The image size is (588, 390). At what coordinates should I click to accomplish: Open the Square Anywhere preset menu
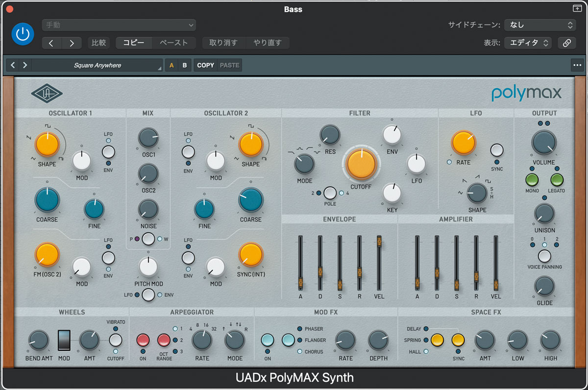click(97, 65)
